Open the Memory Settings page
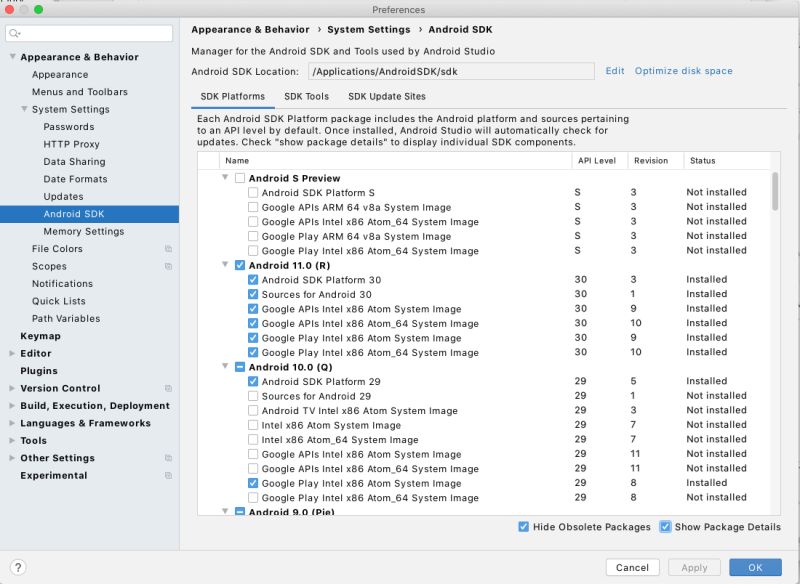Screen dimensions: 800x584 (84, 232)
